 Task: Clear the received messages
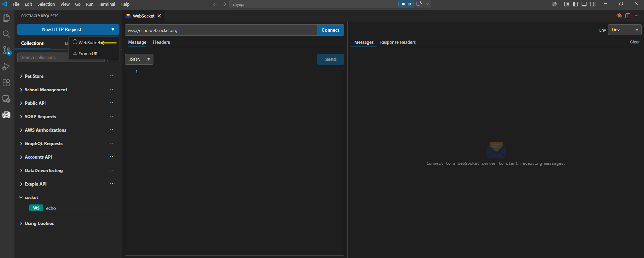coord(635,42)
